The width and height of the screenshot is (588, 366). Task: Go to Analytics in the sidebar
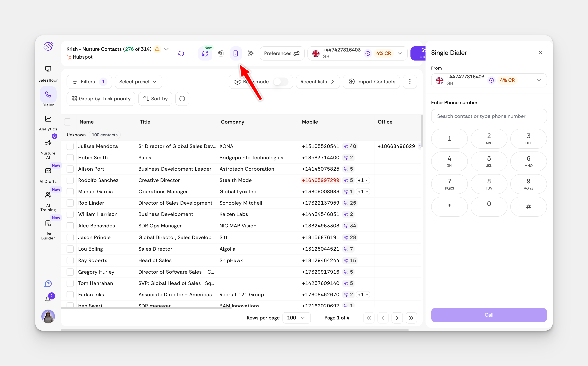[48, 123]
